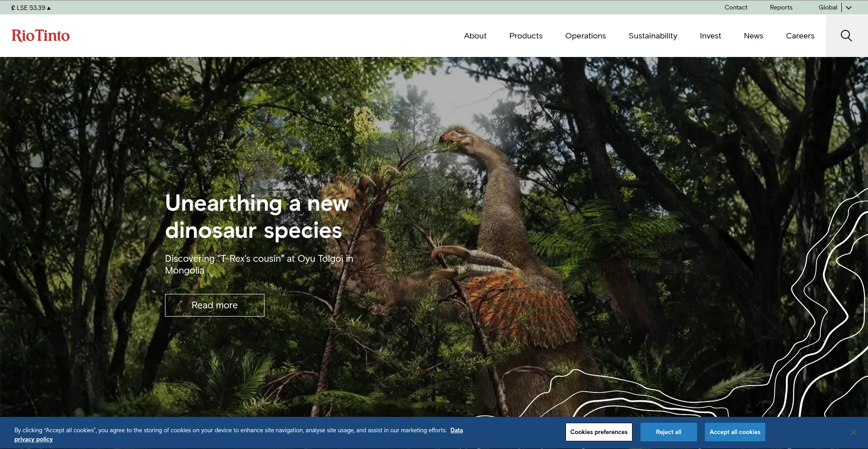Viewport: 868px width, 449px height.
Task: Open the Data privacy policy link
Action: (x=33, y=440)
